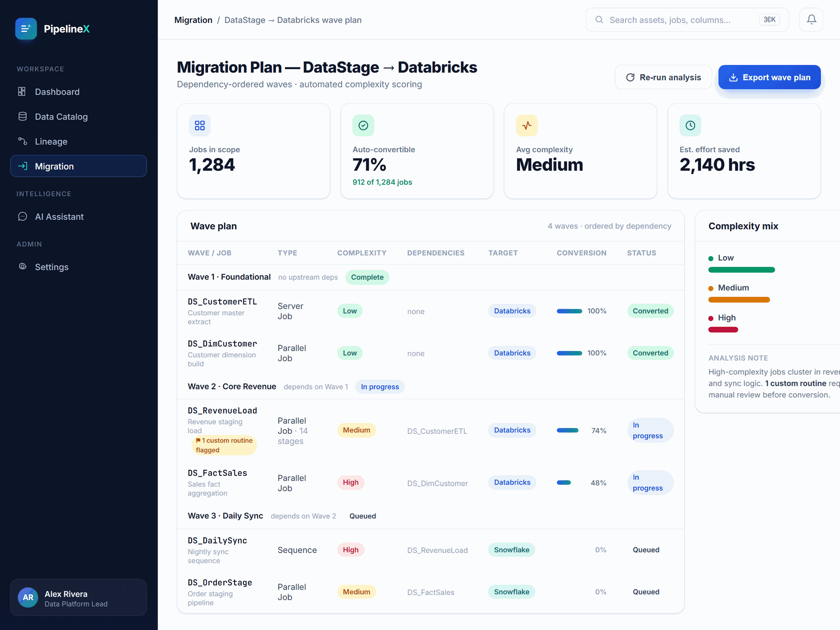840x630 pixels.
Task: Click the PipelineX logo icon
Action: coord(26,28)
